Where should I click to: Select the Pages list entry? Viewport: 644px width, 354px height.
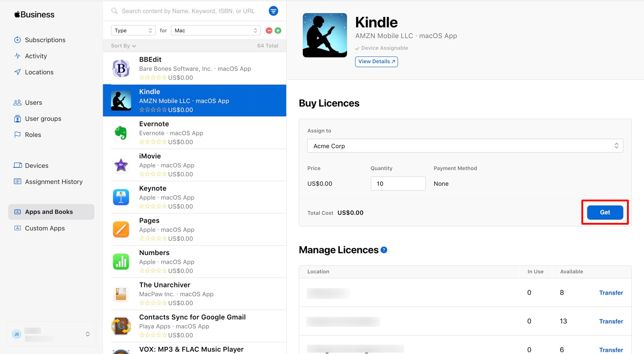click(195, 230)
